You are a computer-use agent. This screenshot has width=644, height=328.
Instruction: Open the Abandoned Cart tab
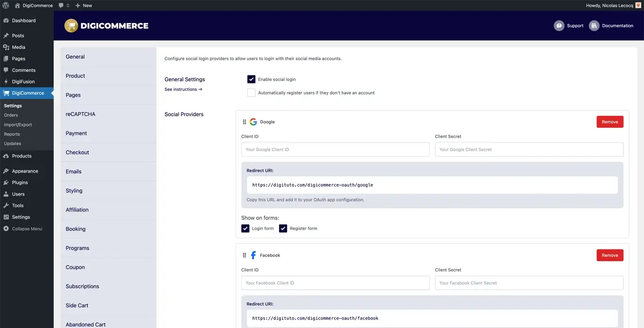pos(108,322)
